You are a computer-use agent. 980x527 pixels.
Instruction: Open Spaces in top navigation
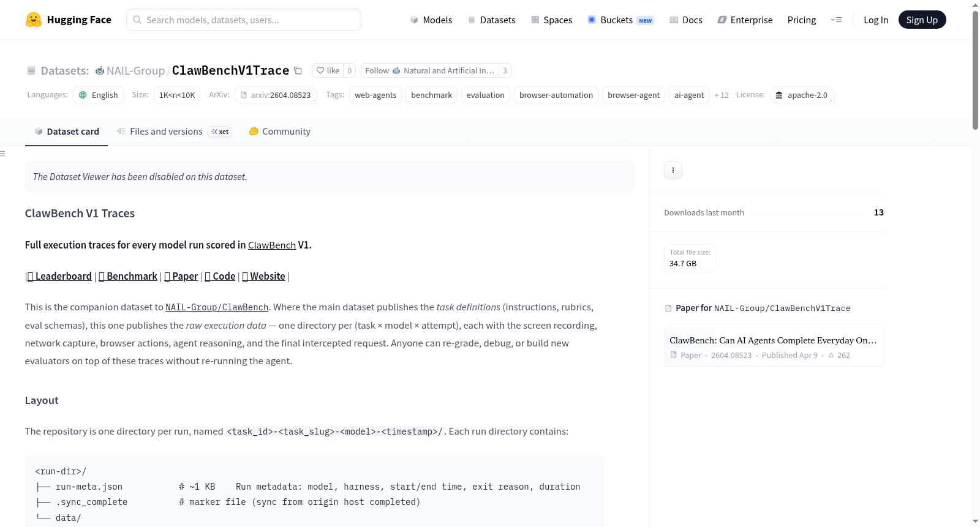click(552, 20)
